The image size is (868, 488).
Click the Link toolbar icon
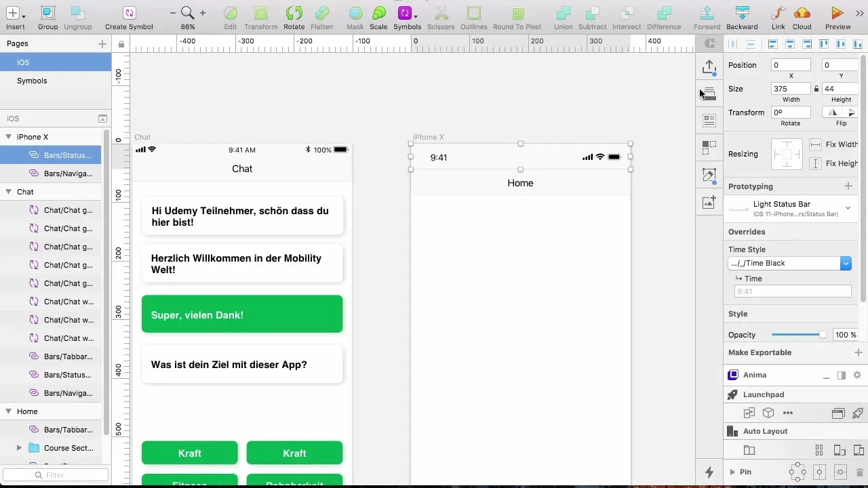[778, 13]
